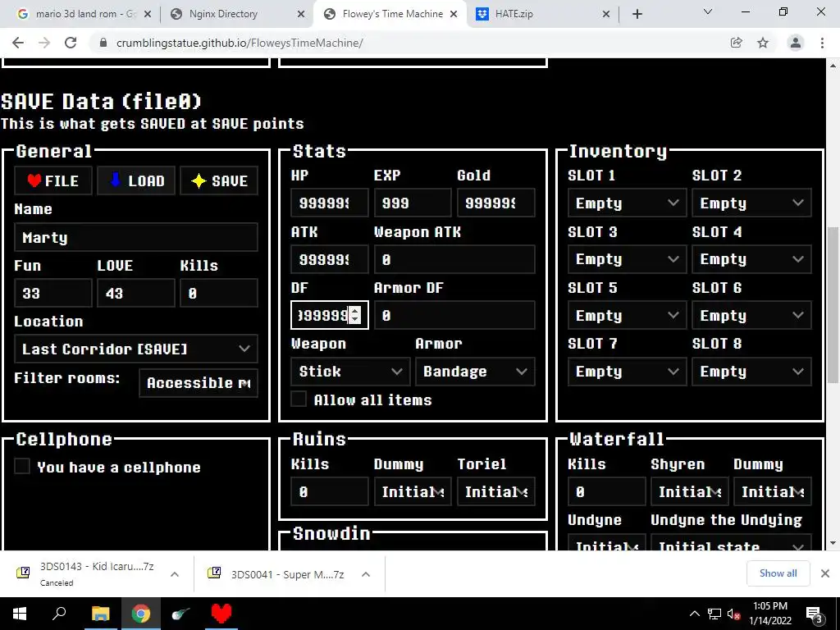Open the tab search chevron
This screenshot has height=630, width=840.
tap(708, 11)
